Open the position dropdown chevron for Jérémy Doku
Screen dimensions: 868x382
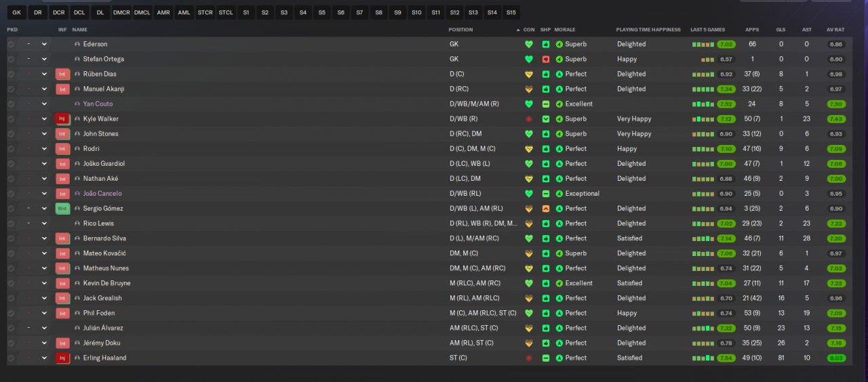44,343
